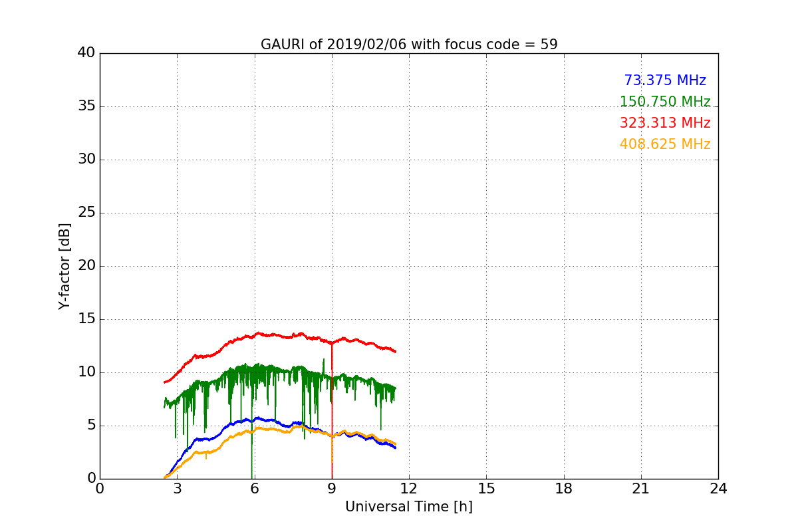Click the Universal Time [h] axis label
798x532 pixels.
[409, 507]
